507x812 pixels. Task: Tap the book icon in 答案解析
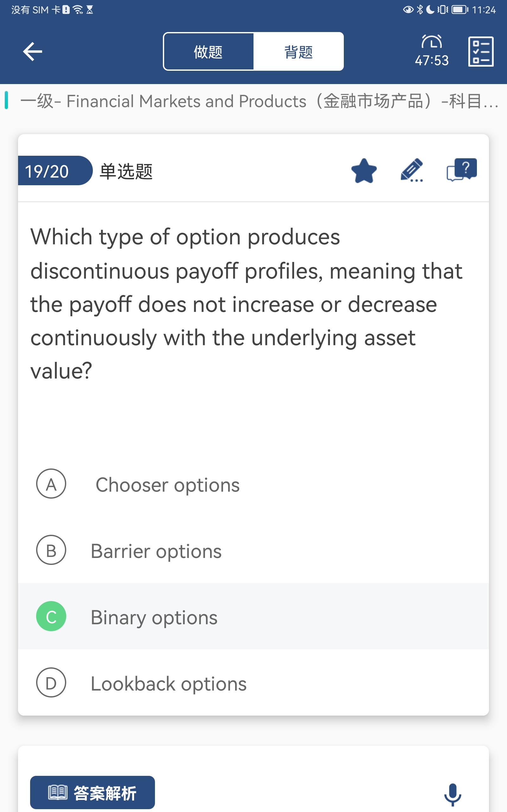point(58,793)
